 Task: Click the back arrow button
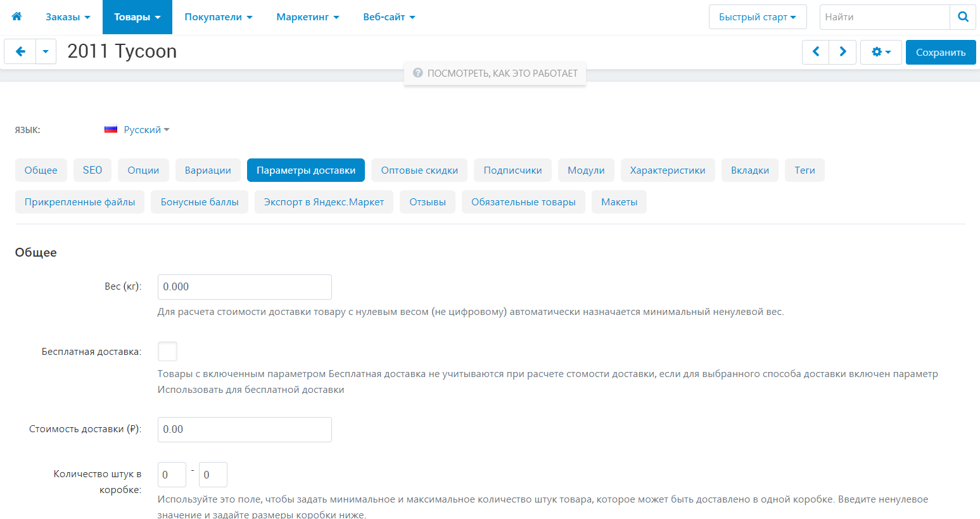pyautogui.click(x=20, y=52)
